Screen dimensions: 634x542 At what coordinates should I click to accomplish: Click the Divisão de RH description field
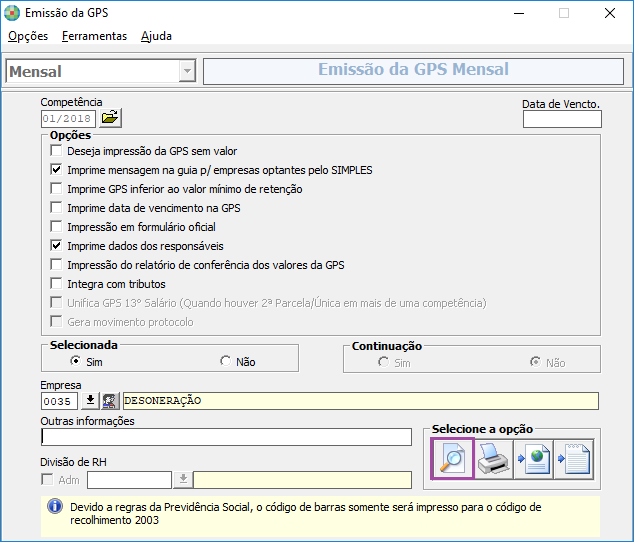[302, 480]
